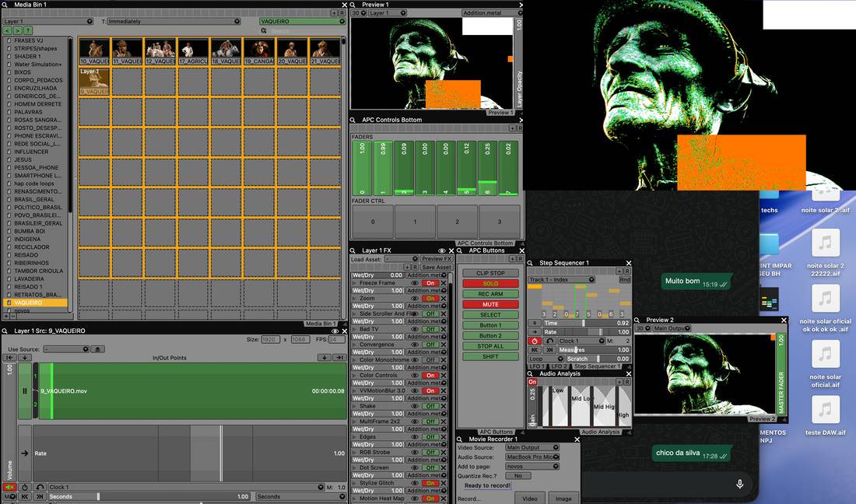
Task: Toggle the eye icon for the Shake effect
Action: click(x=415, y=406)
